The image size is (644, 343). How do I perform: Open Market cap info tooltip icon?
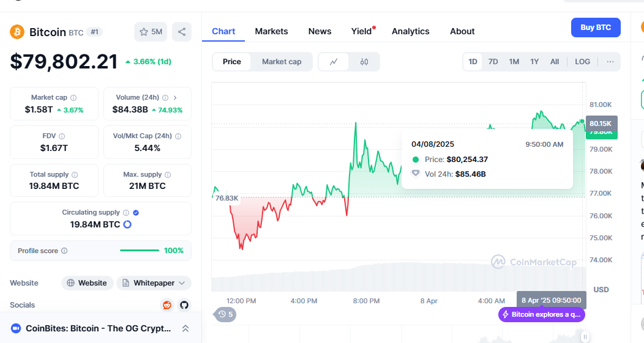coord(73,98)
